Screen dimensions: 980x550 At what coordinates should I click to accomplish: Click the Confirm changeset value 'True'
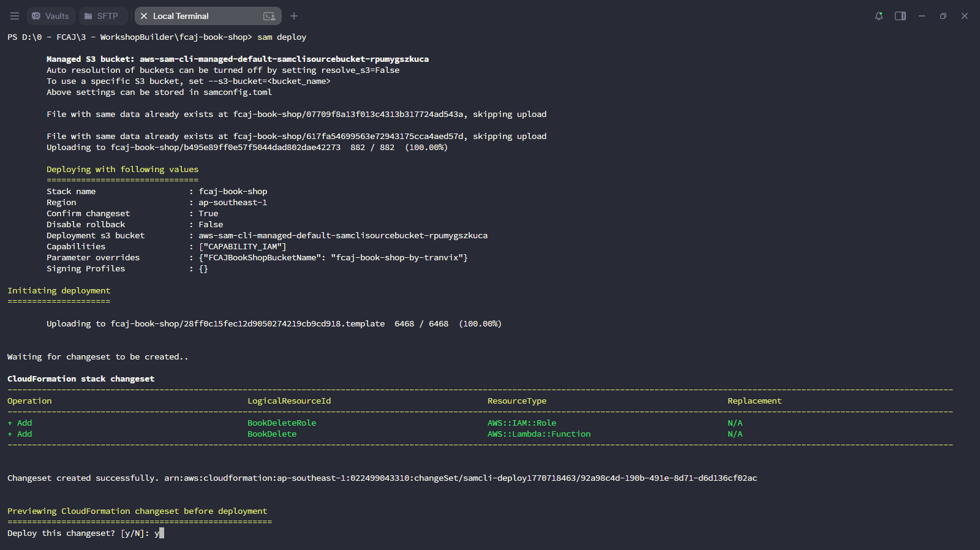(208, 214)
